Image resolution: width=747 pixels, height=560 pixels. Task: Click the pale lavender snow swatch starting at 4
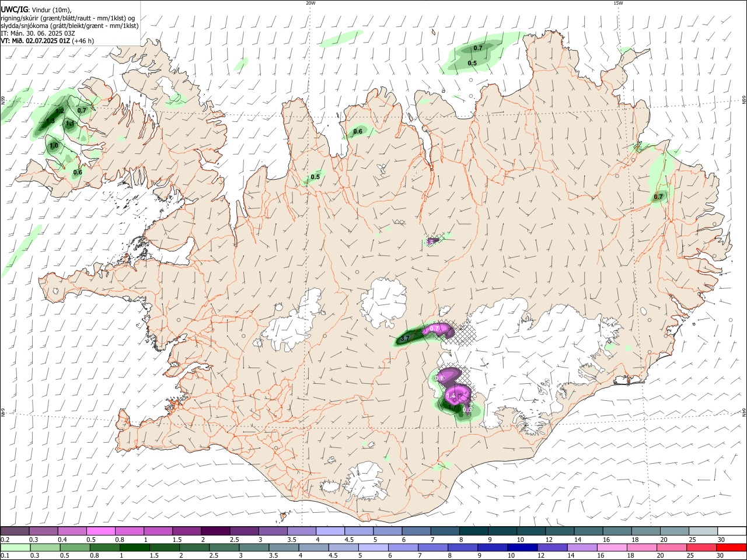[x=329, y=531]
